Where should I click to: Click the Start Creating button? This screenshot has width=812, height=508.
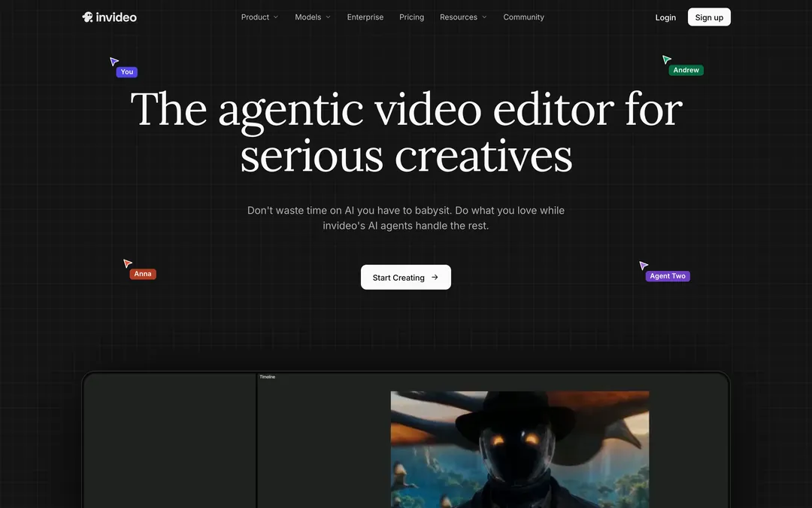tap(406, 277)
